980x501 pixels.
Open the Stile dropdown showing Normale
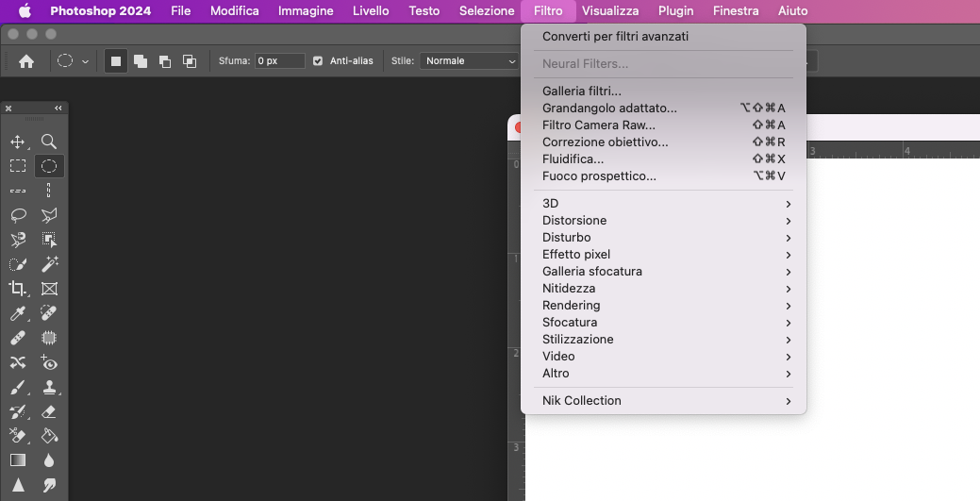coord(470,60)
